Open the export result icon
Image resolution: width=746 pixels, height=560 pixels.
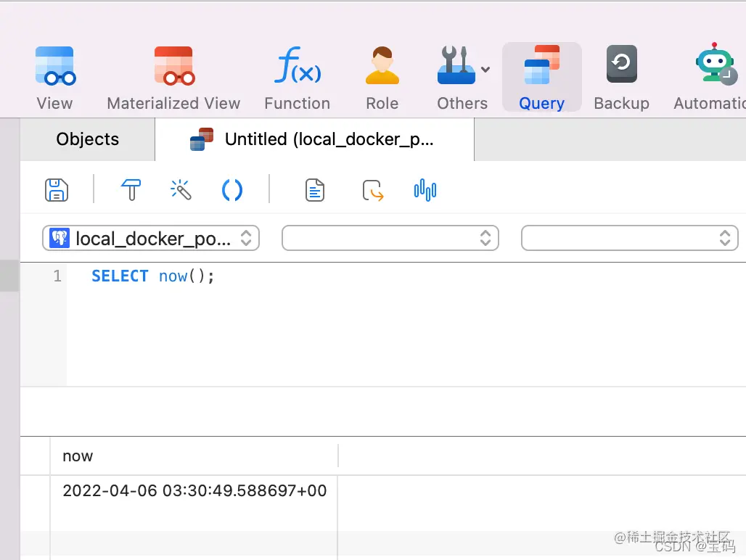pyautogui.click(x=372, y=189)
